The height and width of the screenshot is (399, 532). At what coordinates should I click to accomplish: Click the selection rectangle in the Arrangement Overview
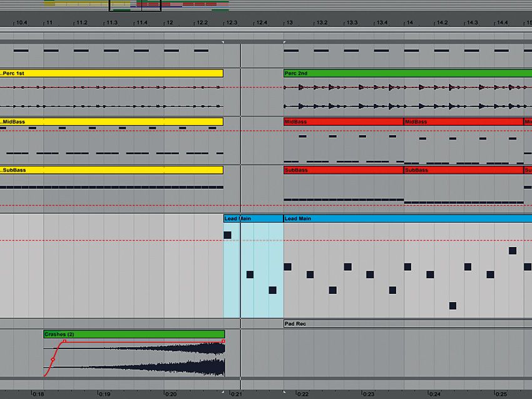135,6
